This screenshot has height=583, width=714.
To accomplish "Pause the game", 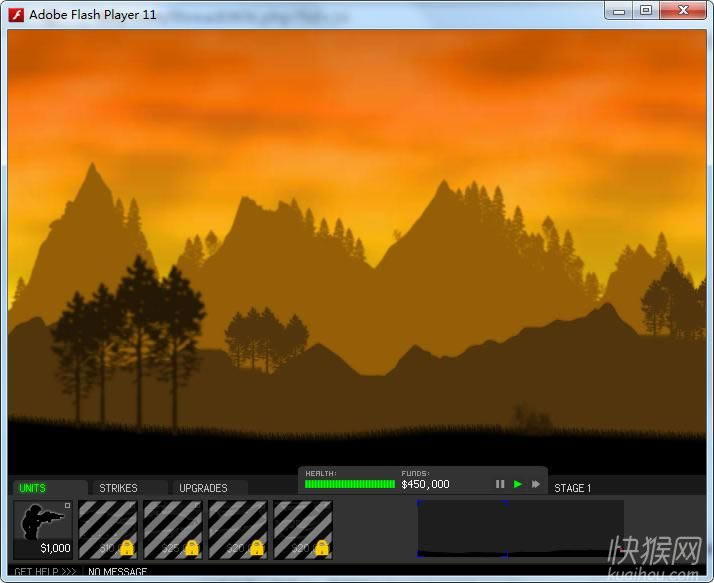I will coord(500,485).
